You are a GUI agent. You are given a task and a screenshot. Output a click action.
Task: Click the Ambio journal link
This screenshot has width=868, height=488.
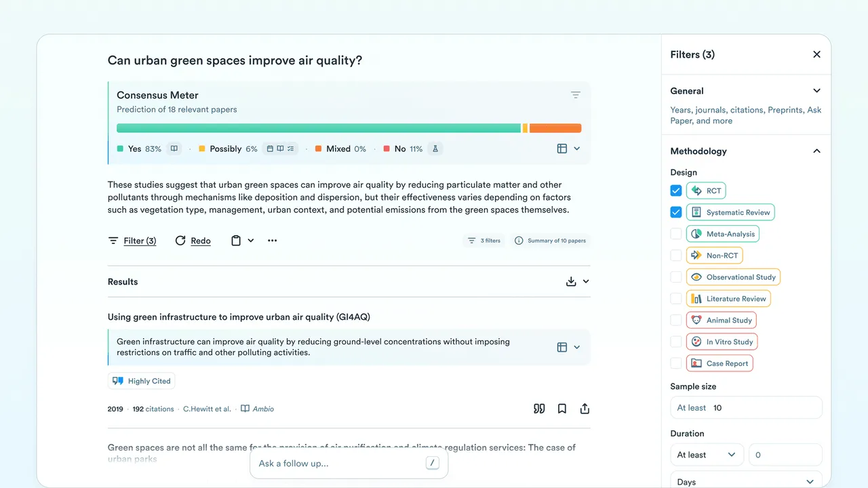coord(258,409)
